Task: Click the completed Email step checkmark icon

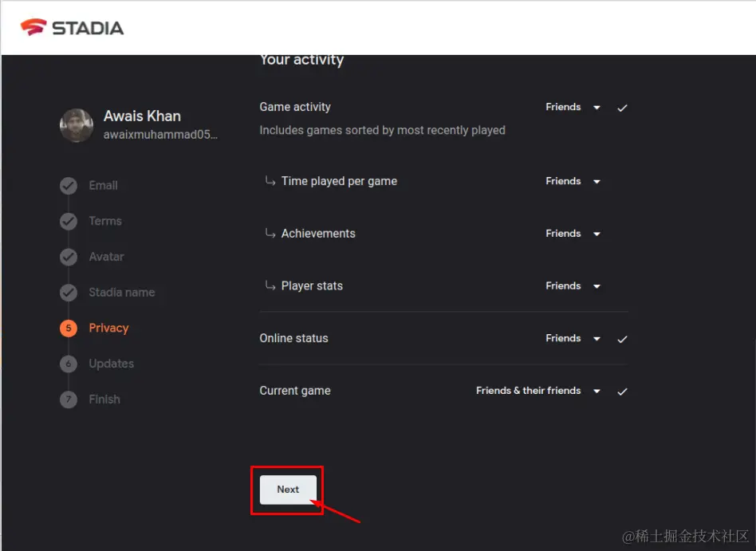Action: pyautogui.click(x=69, y=186)
